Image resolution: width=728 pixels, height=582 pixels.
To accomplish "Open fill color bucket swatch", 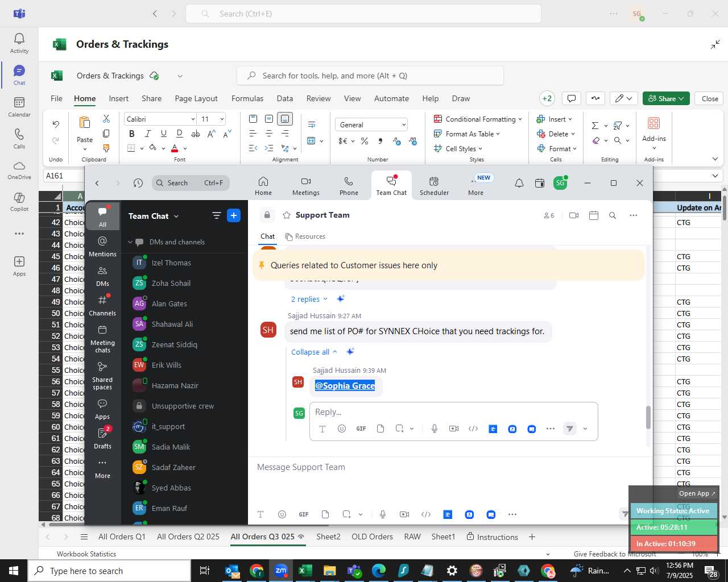I will [x=152, y=148].
